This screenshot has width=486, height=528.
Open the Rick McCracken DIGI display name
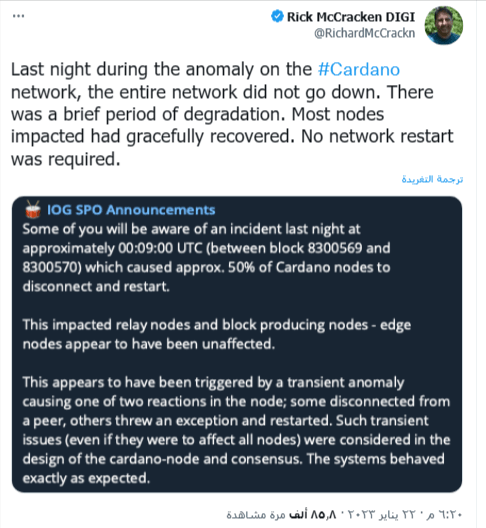(x=351, y=17)
